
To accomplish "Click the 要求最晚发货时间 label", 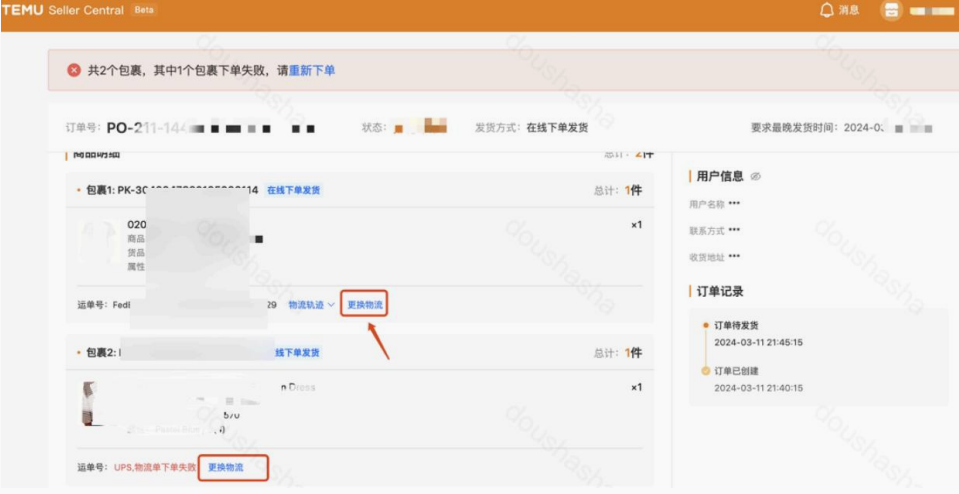I will (797, 128).
